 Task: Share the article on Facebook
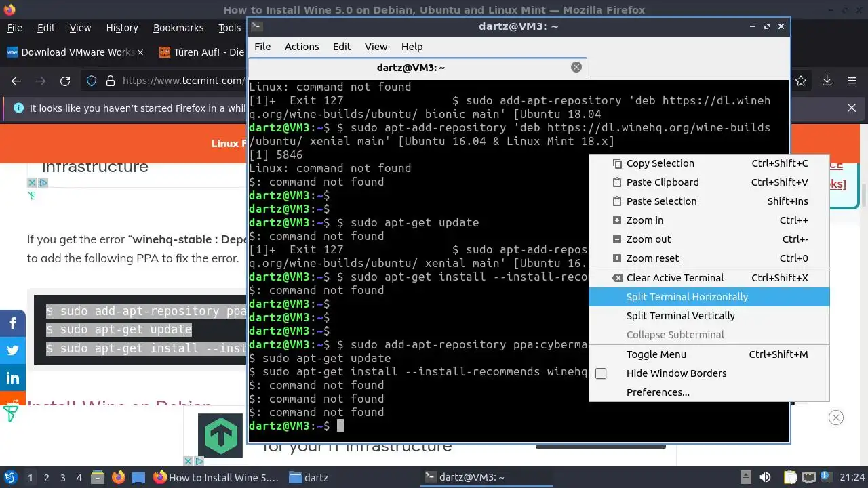(x=12, y=323)
